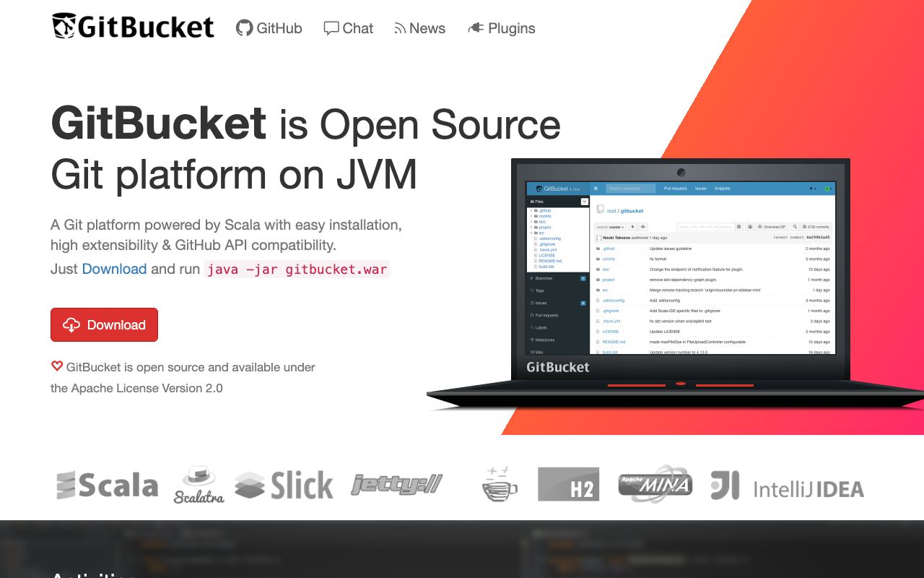Click the Slick logo

284,485
